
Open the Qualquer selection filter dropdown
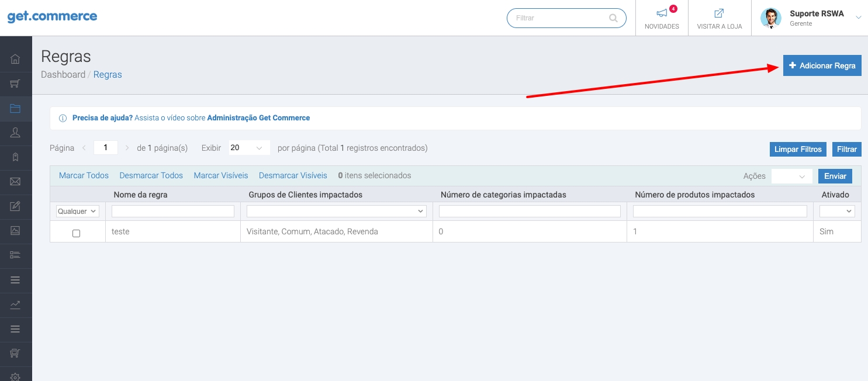pyautogui.click(x=77, y=212)
